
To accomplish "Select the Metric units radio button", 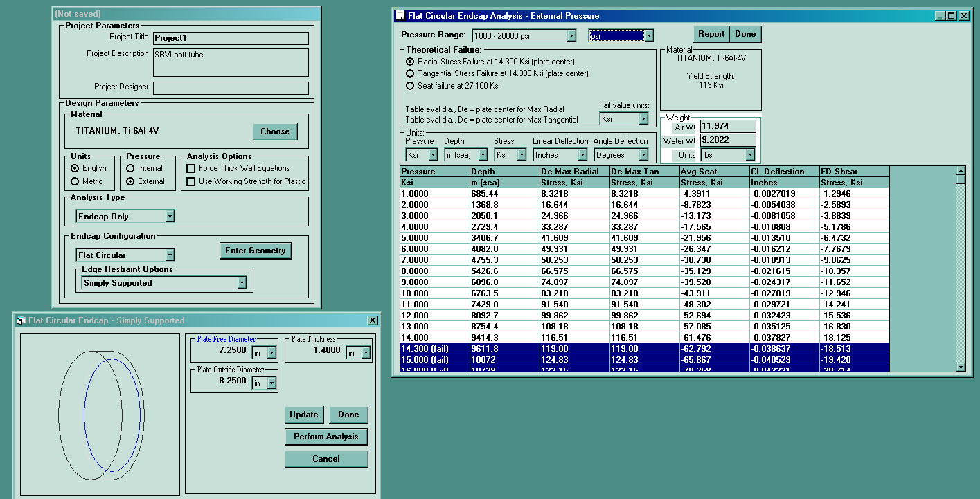I will (x=75, y=181).
